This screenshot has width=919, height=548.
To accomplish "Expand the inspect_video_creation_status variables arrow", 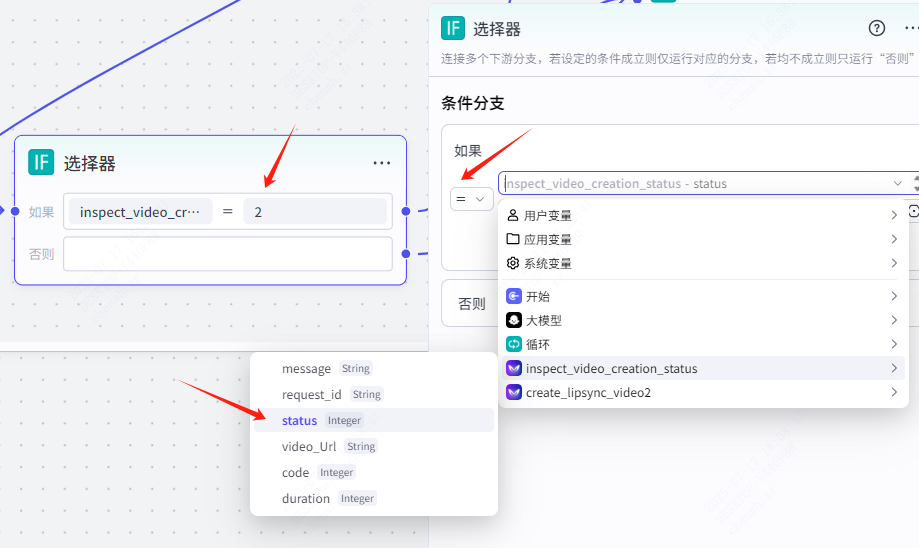I will [x=894, y=368].
